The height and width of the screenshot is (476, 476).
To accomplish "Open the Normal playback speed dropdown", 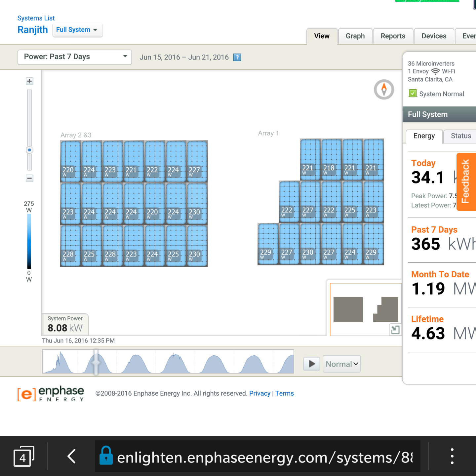I will [341, 364].
